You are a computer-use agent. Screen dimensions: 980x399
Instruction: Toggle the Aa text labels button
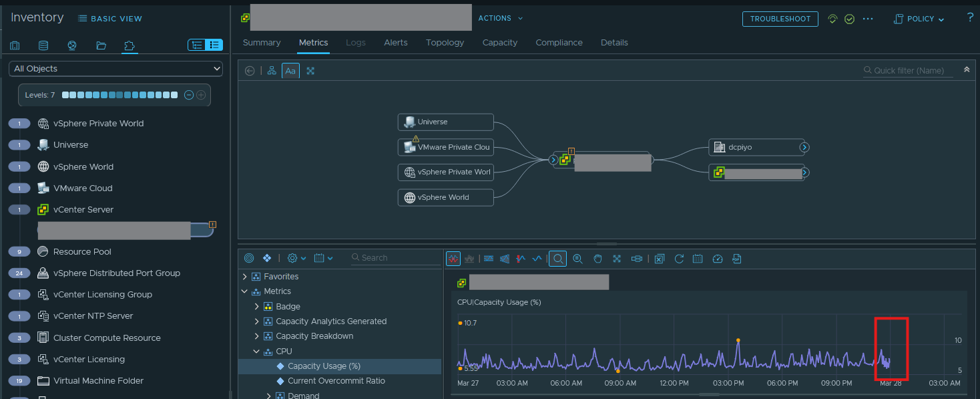(x=290, y=70)
